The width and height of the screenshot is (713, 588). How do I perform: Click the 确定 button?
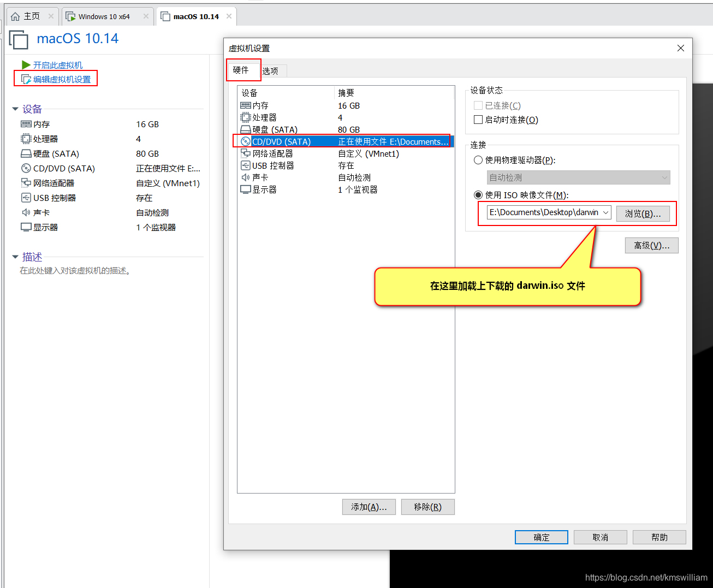542,537
